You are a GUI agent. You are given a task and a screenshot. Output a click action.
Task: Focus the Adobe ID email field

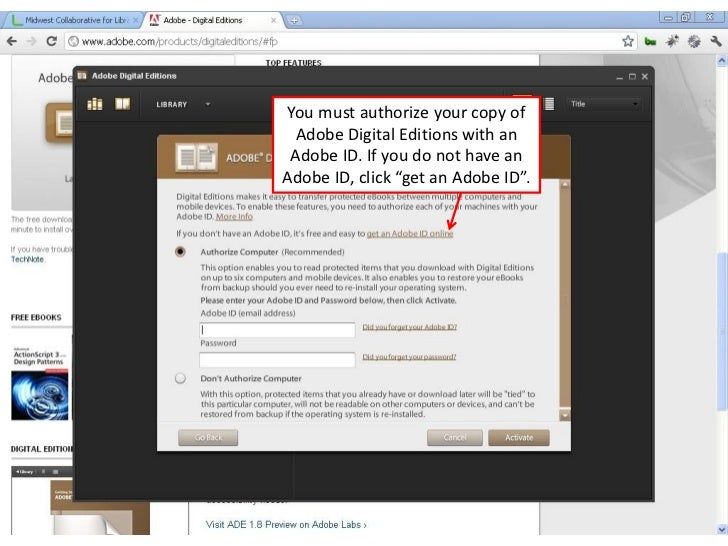tap(277, 330)
